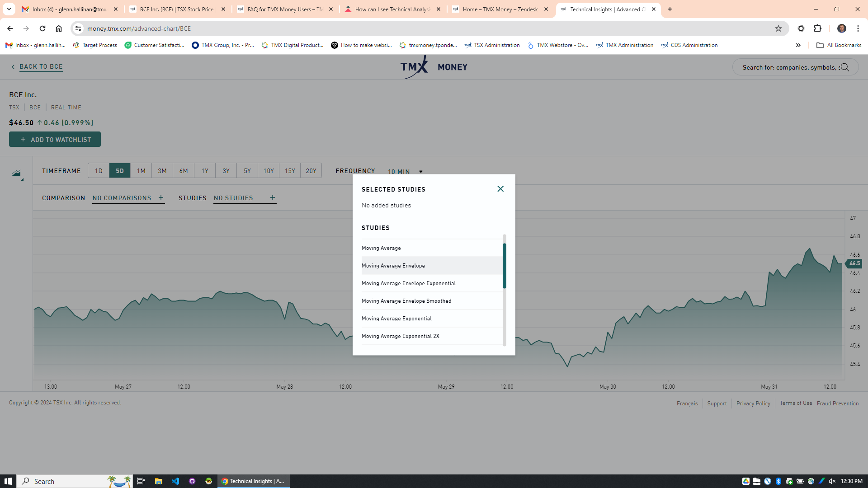Click the studies list scrollbar
The height and width of the screenshot is (488, 868).
coord(504,266)
